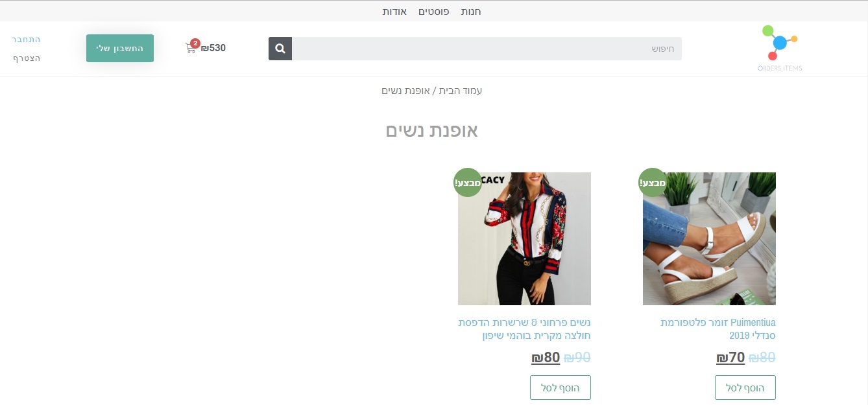The height and width of the screenshot is (405, 868).
Task: Add the 70₪ sandals to cart
Action: coord(745,388)
